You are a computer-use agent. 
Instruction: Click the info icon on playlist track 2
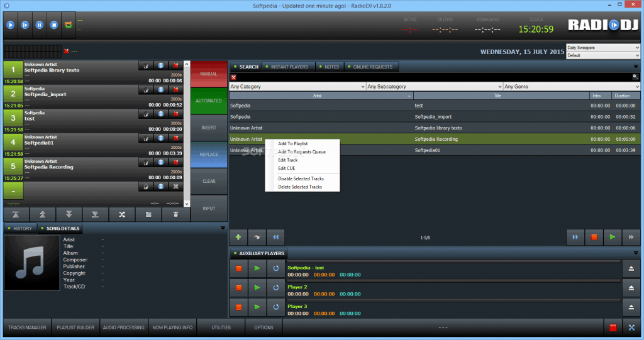tap(161, 89)
